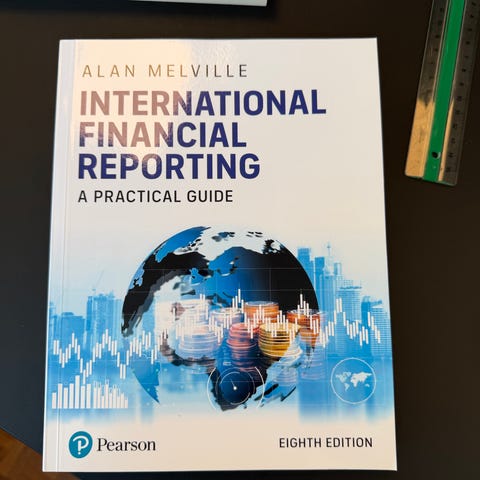
Task: Click the word REPORTING in the title
Action: coord(169,166)
